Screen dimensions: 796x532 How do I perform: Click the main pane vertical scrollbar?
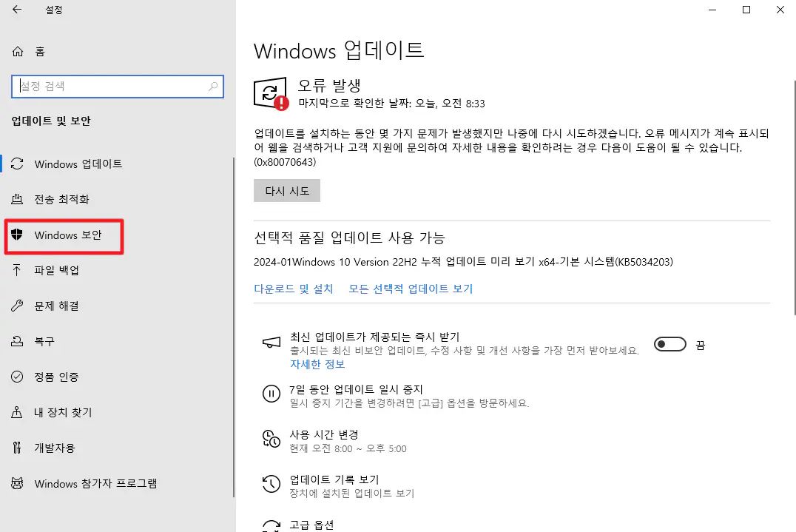coord(795,198)
